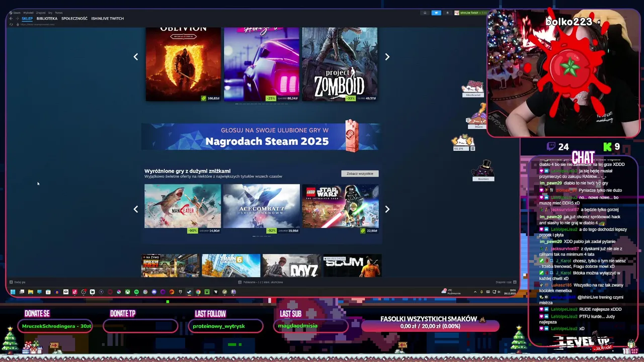Go back with Steam's back arrow
This screenshot has height=362, width=644.
click(x=11, y=19)
